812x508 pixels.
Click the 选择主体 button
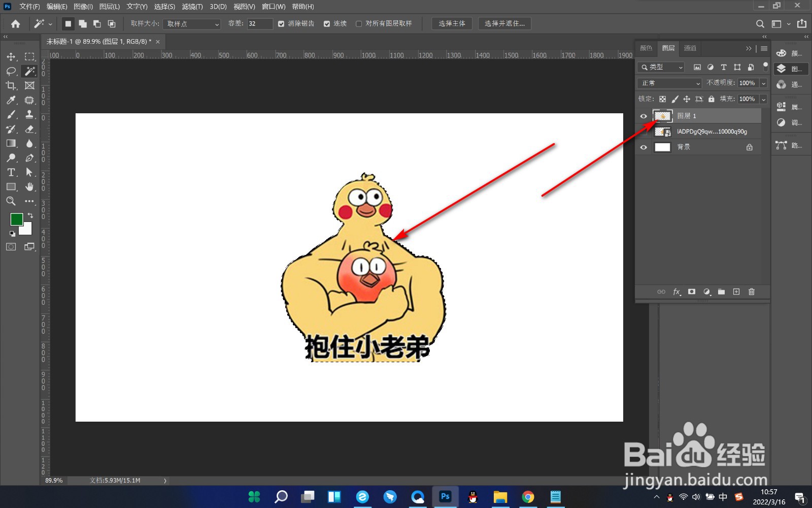(x=452, y=24)
